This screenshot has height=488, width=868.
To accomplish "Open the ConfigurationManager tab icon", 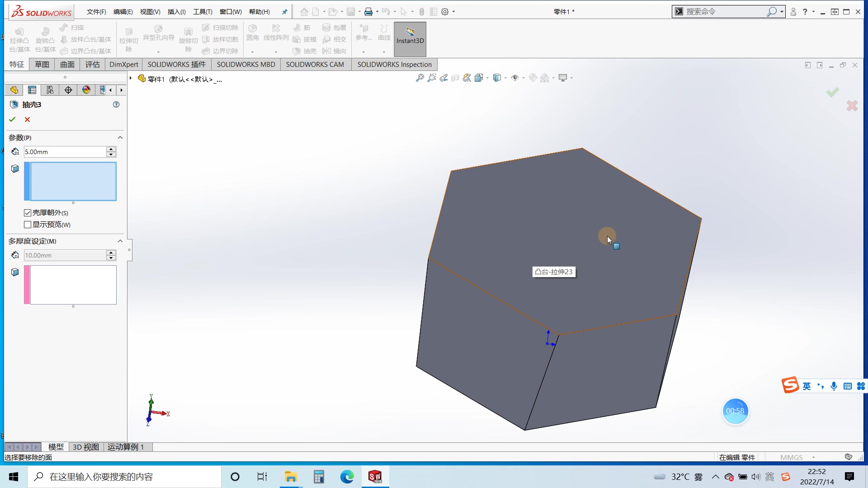I will coord(50,90).
